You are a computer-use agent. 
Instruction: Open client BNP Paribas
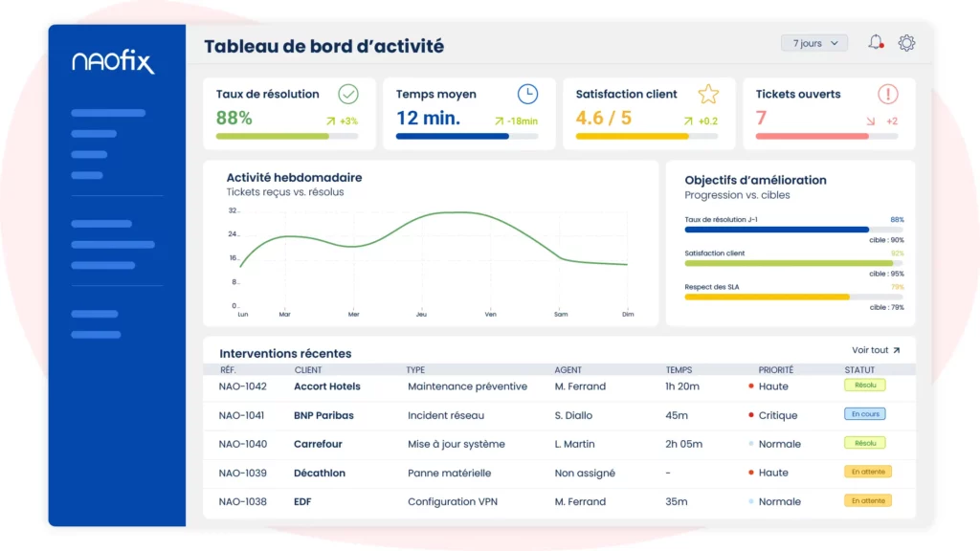pos(323,415)
